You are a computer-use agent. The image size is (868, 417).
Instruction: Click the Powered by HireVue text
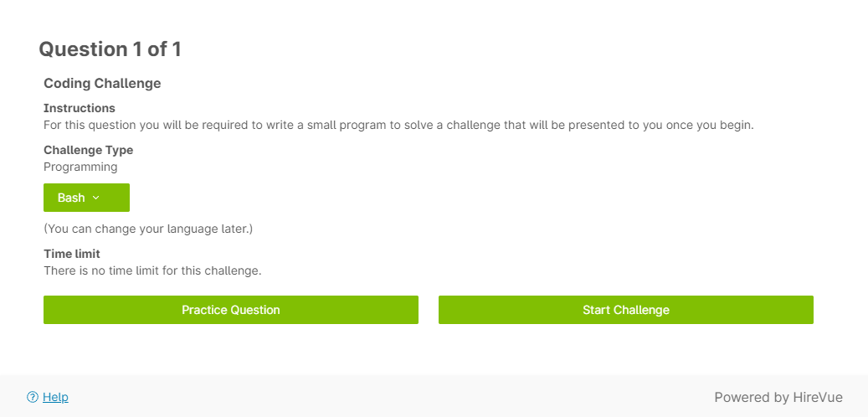coord(778,397)
